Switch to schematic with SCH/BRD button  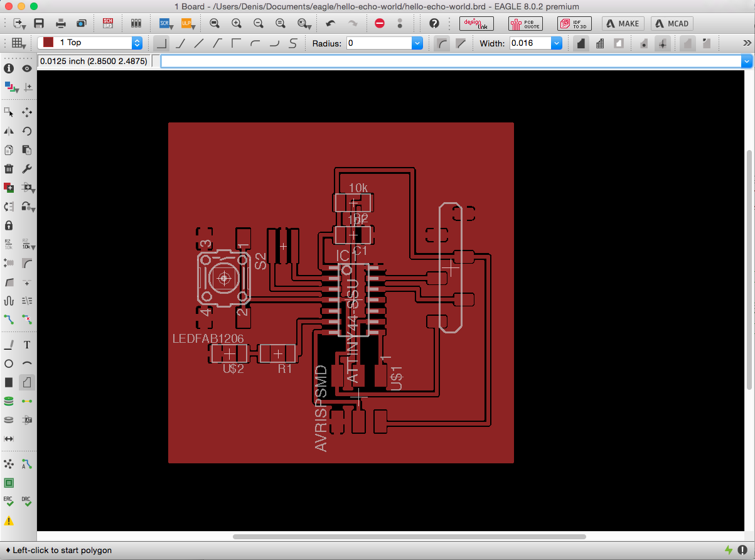pos(108,23)
